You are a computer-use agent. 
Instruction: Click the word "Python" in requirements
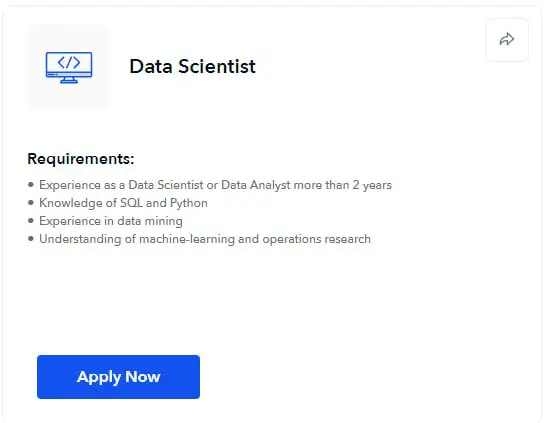coord(189,203)
